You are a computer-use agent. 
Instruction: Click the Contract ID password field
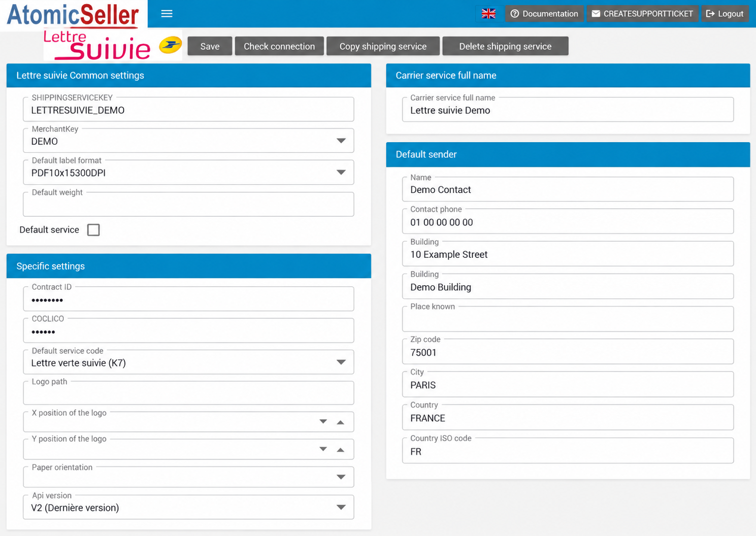point(188,299)
